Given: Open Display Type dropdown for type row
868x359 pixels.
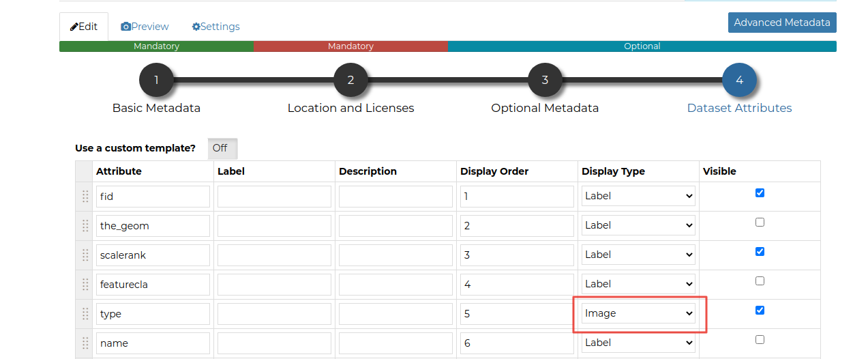Looking at the screenshot, I should click(x=638, y=313).
